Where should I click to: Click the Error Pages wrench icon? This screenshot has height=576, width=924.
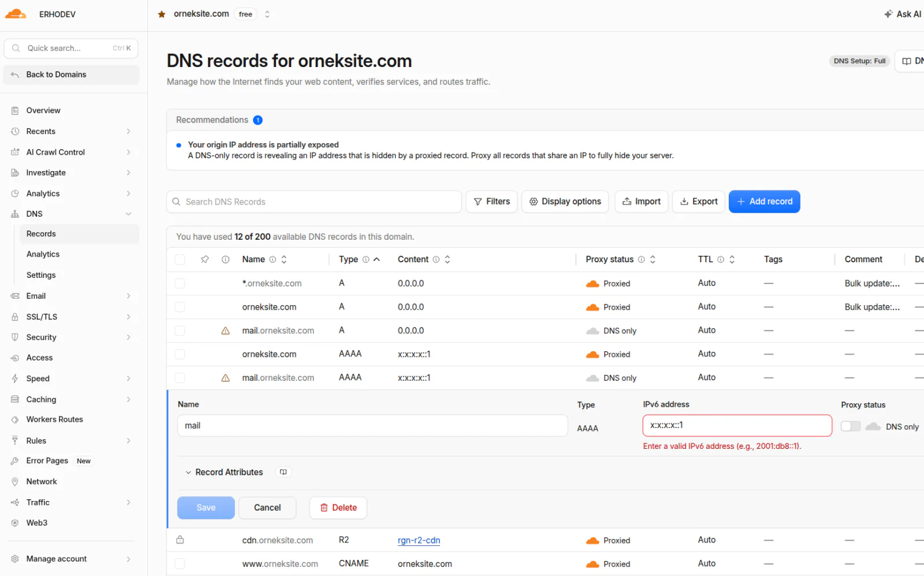pos(15,461)
